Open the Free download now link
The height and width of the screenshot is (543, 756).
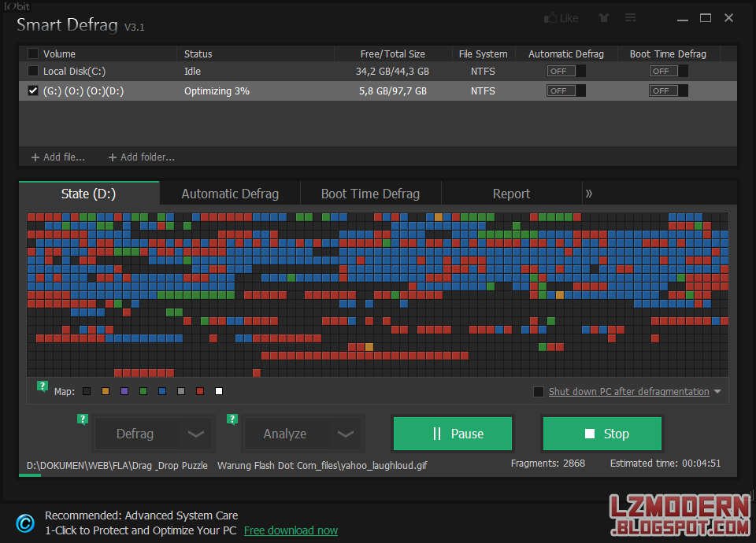coord(291,530)
